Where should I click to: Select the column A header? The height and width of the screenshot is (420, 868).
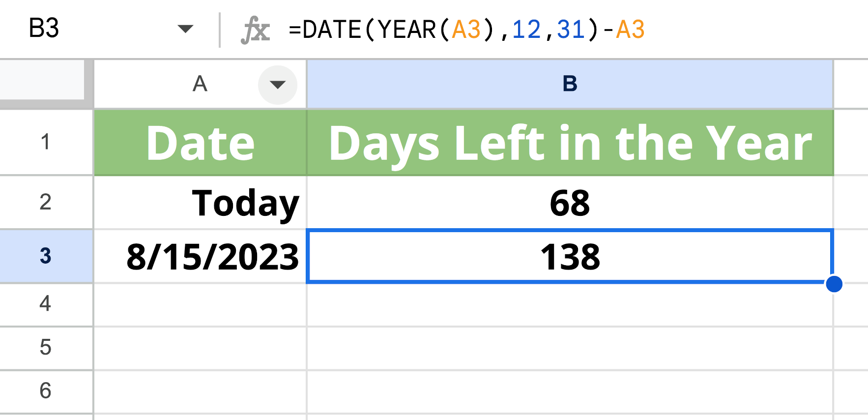[x=199, y=85]
